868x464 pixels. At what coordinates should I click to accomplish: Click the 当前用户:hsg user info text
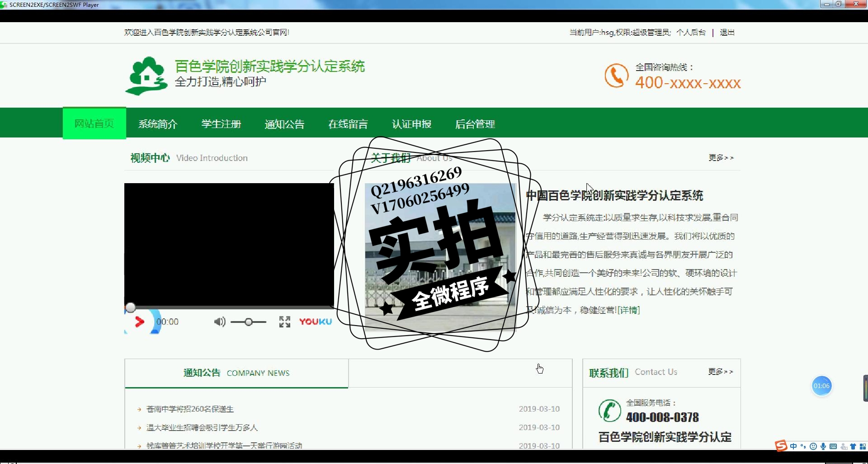point(620,33)
